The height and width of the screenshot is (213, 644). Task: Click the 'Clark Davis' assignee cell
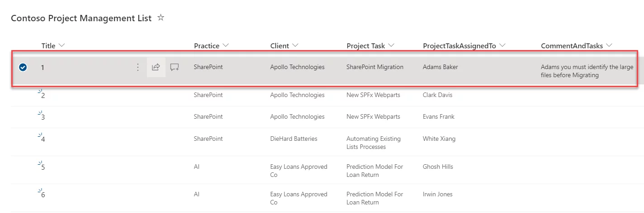pyautogui.click(x=437, y=95)
